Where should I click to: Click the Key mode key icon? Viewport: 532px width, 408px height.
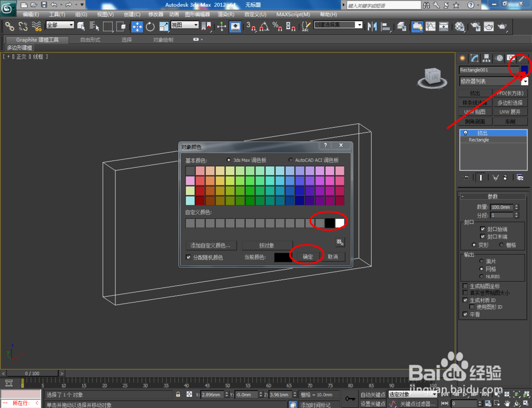(x=350, y=398)
